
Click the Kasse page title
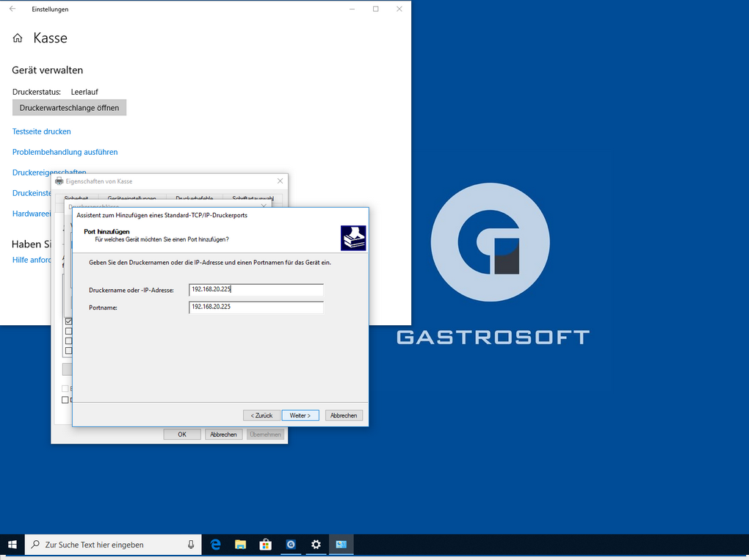tap(50, 38)
